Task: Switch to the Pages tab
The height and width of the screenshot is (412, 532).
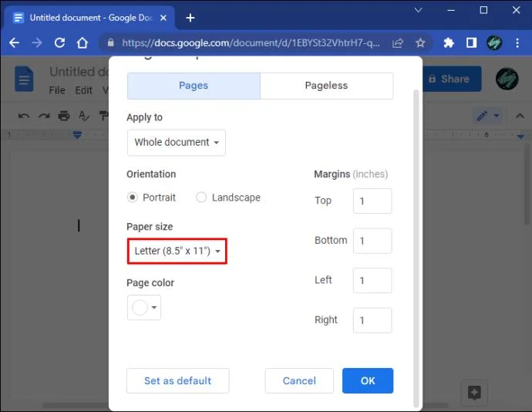Action: click(x=194, y=86)
